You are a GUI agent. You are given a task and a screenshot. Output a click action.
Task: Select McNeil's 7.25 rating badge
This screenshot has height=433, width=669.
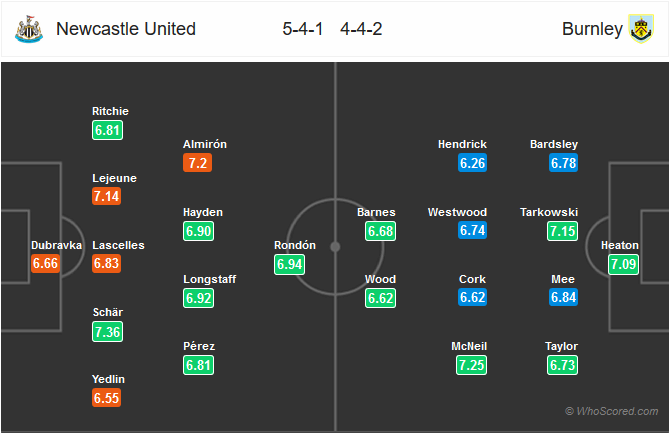[x=471, y=365]
